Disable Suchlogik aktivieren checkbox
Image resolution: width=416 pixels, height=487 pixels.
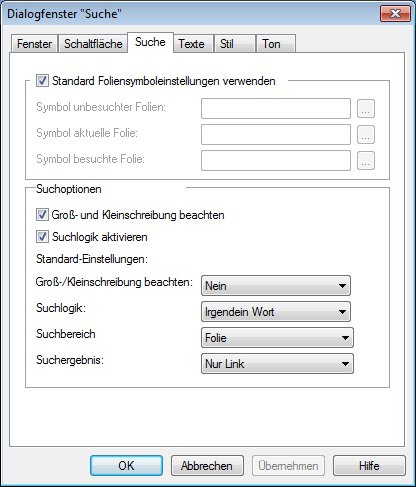42,237
